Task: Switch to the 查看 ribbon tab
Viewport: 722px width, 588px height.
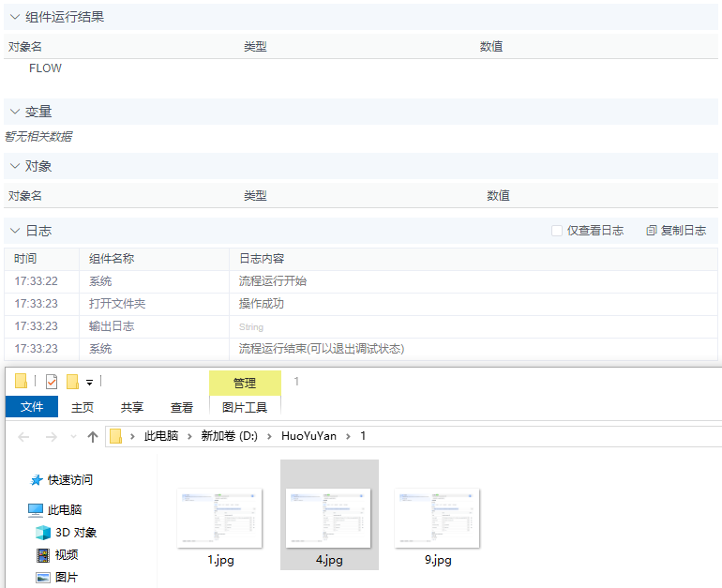Action: pos(182,408)
